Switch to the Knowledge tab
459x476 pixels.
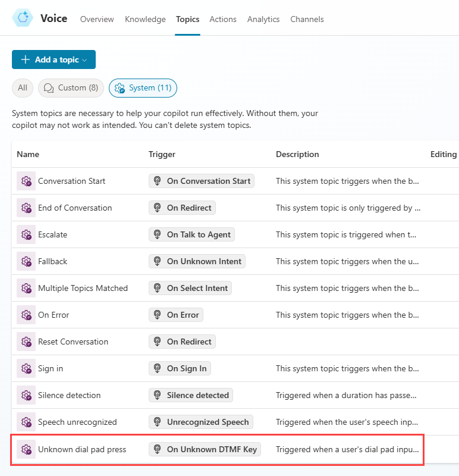tap(145, 19)
